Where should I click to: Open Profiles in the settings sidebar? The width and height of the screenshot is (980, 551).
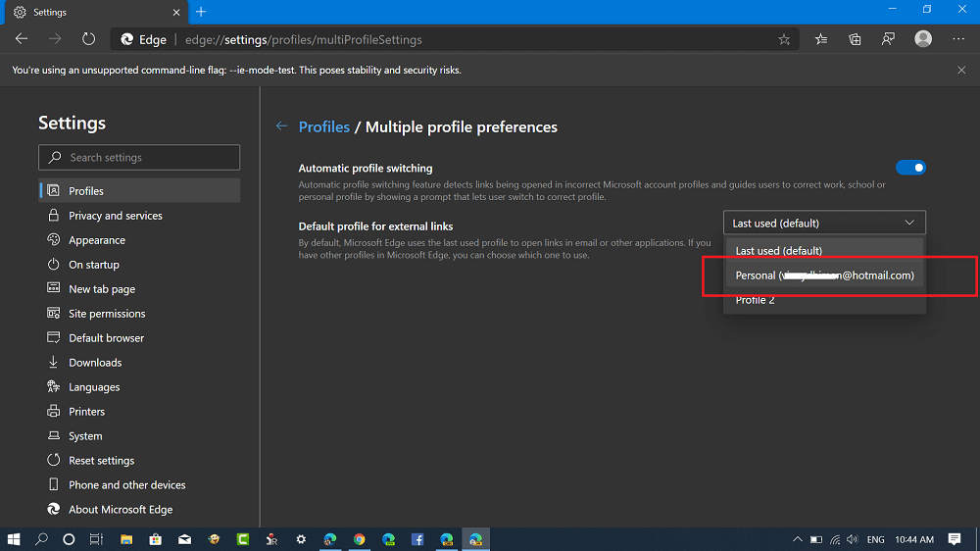(x=139, y=191)
